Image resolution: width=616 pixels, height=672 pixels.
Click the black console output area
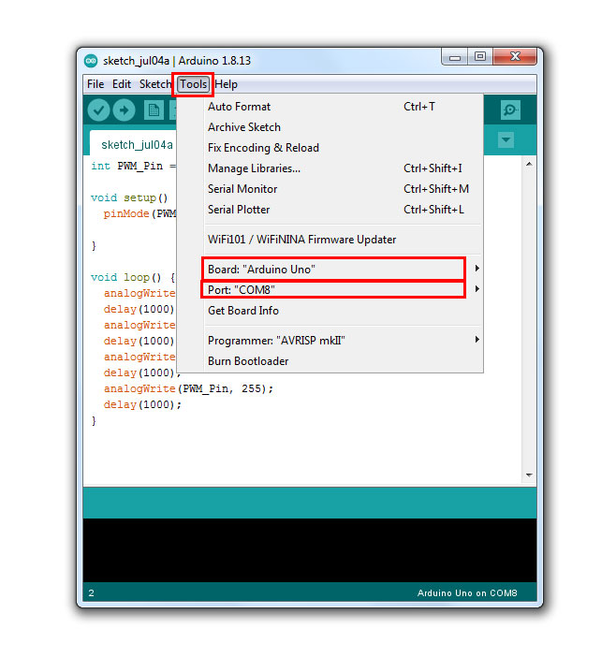coord(310,549)
